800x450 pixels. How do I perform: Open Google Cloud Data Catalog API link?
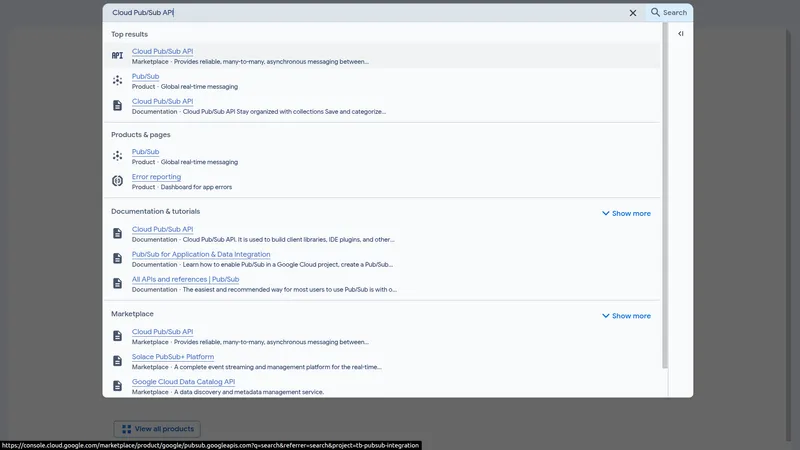coord(183,382)
